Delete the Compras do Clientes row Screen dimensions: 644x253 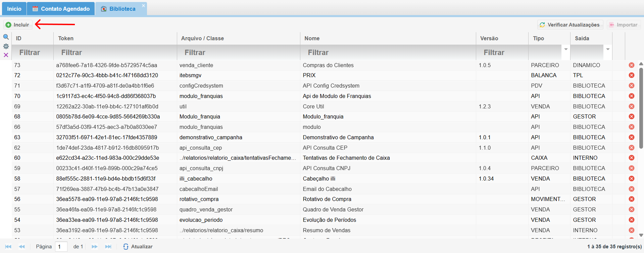click(x=631, y=65)
